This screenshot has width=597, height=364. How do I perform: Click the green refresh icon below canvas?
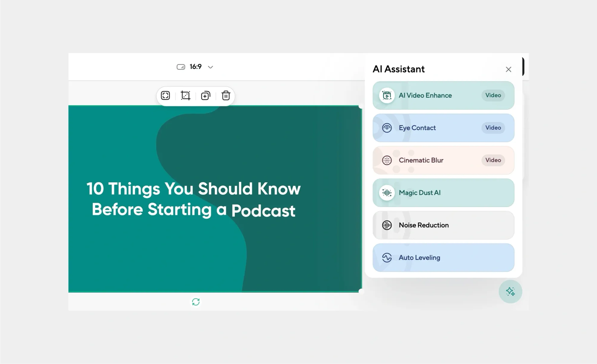click(196, 302)
